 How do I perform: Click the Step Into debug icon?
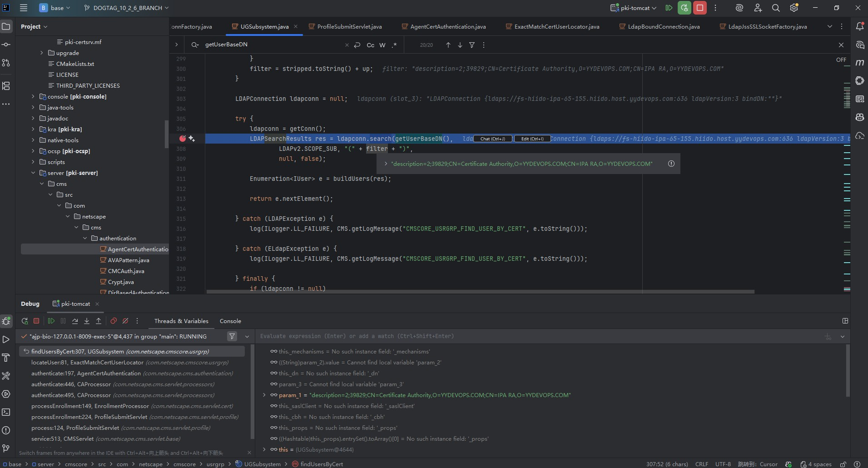click(x=87, y=321)
